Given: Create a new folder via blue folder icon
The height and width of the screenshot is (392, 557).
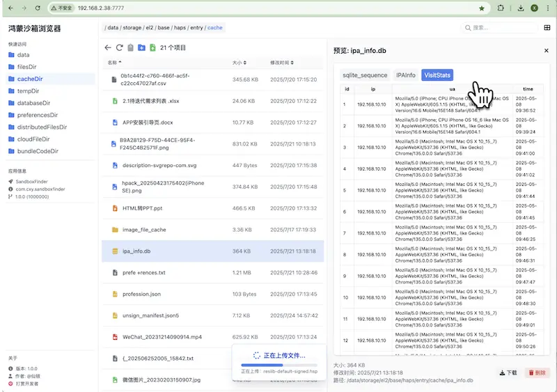Looking at the screenshot, I should tap(141, 47).
